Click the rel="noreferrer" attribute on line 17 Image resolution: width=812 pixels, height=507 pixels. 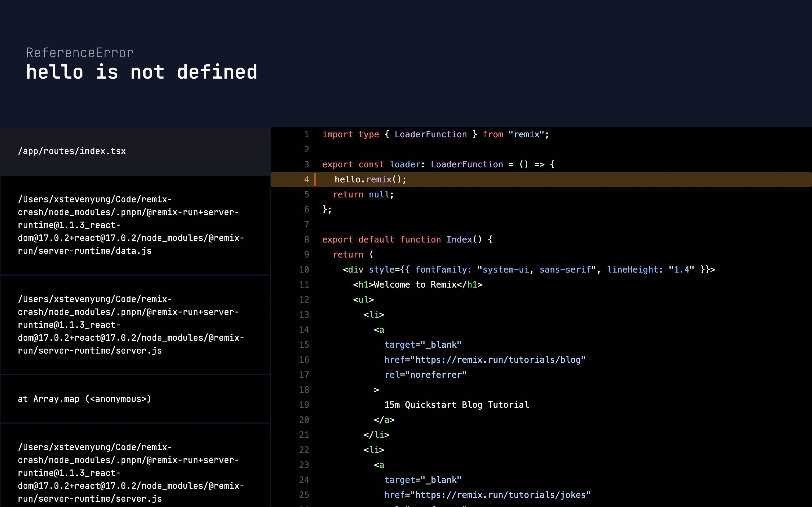(425, 375)
